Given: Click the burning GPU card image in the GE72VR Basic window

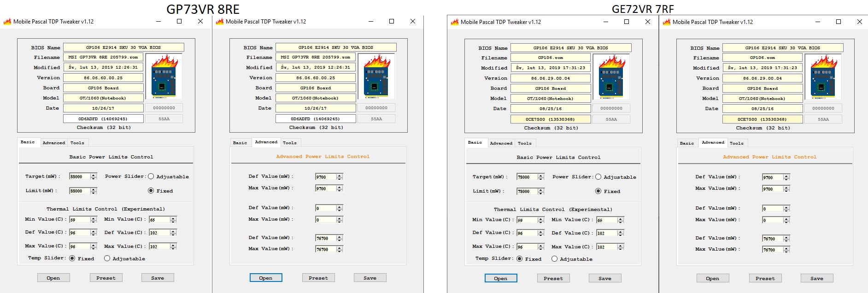Looking at the screenshot, I should 611,77.
